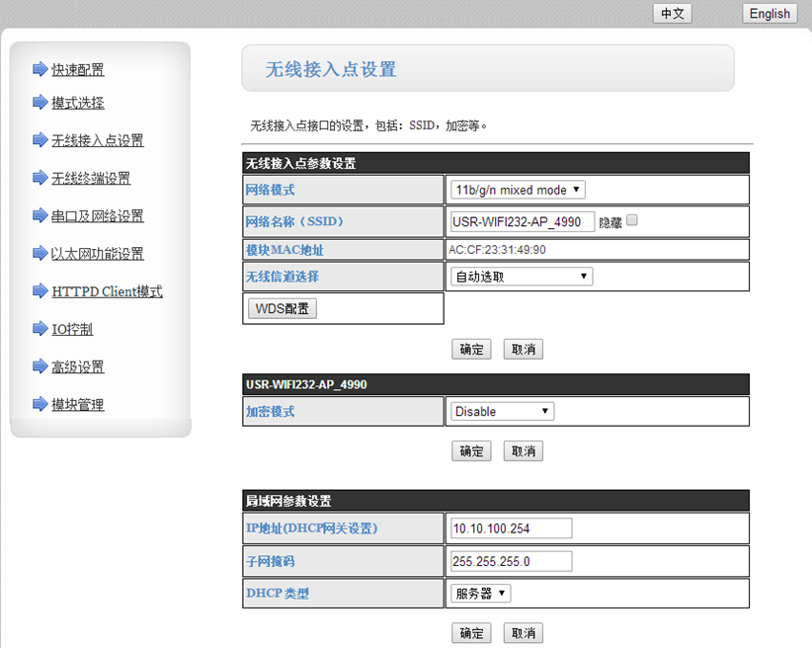This screenshot has height=648, width=812.
Task: Click the arrow icon next to 无线终端设置
Action: click(x=40, y=178)
